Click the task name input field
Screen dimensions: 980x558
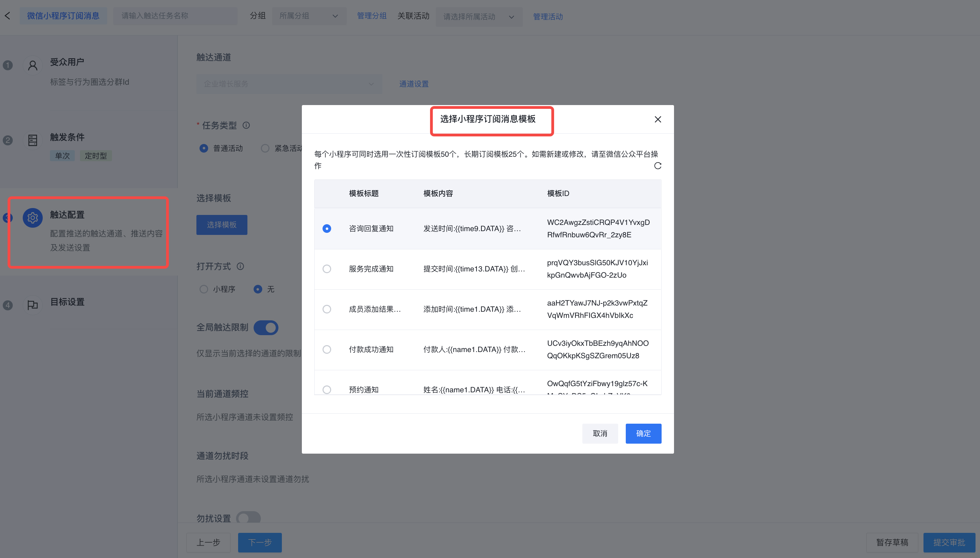175,16
